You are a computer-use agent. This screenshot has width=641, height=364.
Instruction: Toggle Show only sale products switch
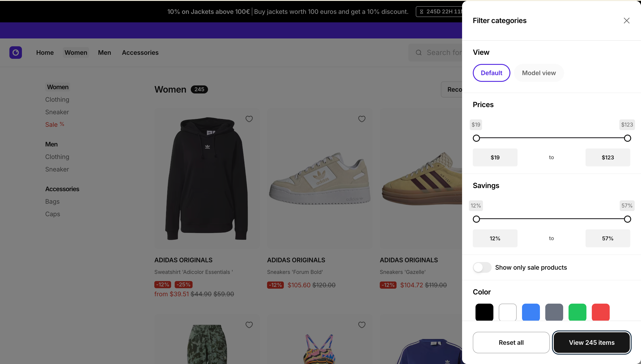pyautogui.click(x=482, y=267)
